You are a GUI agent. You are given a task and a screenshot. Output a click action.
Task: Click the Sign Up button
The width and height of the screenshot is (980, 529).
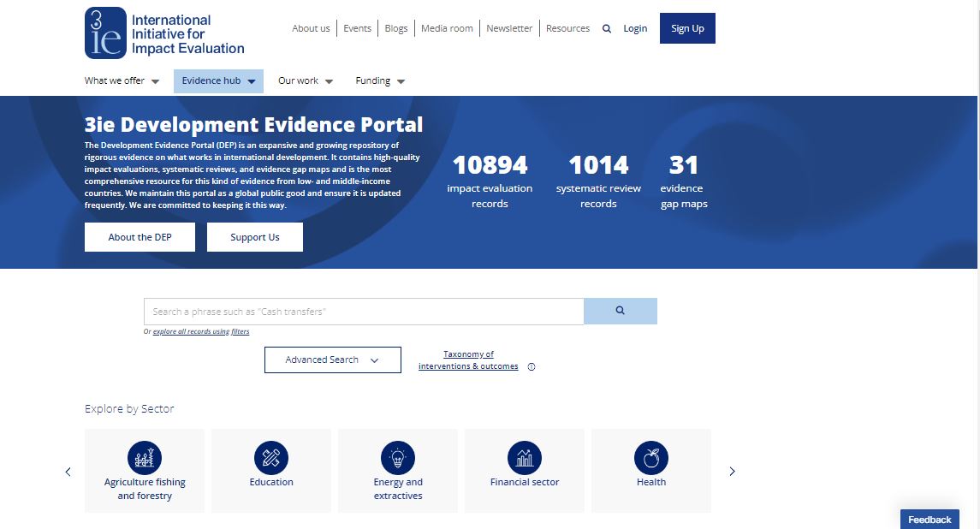(x=687, y=28)
